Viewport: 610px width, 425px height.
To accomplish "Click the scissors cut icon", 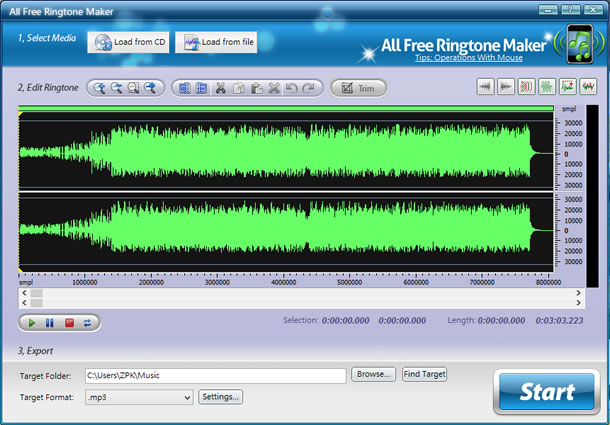I will pyautogui.click(x=221, y=88).
